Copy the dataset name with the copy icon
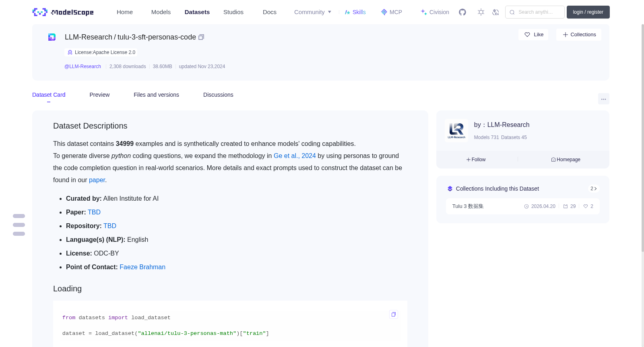The width and height of the screenshot is (644, 347). click(x=201, y=37)
